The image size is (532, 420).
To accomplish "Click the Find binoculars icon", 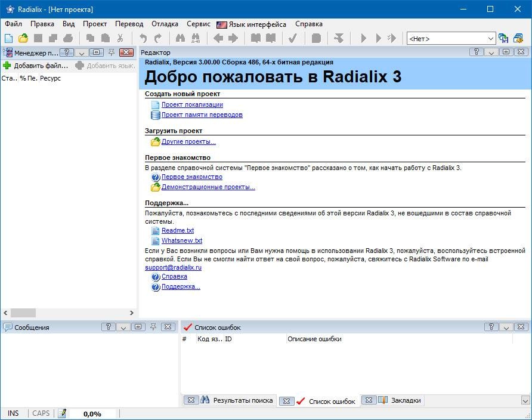I will [181, 38].
